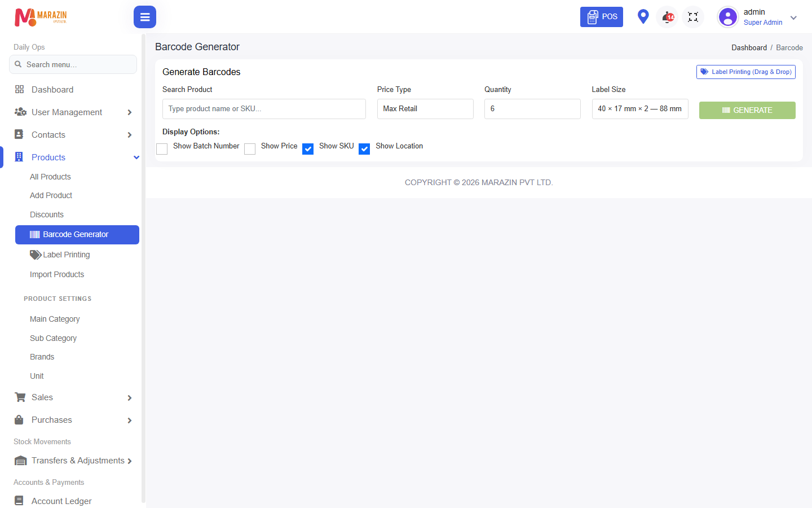Enable the Show Batch Number checkbox
Viewport: 812px width, 508px height.
[162, 149]
